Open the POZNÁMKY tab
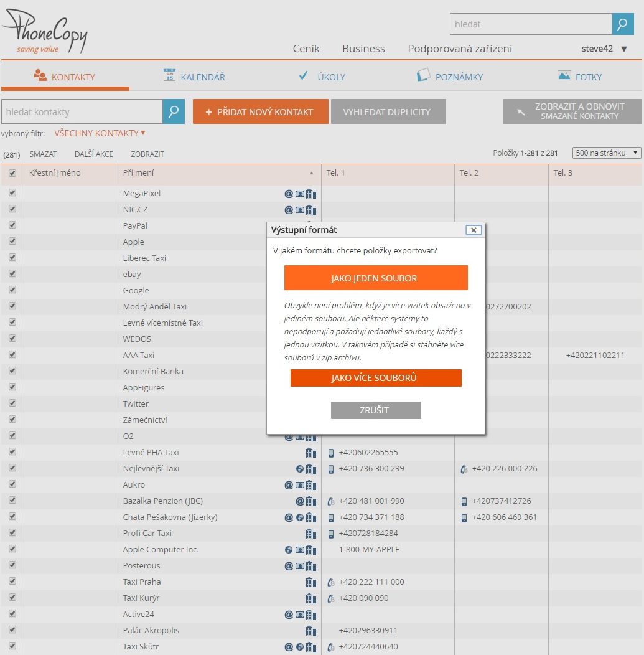 450,77
